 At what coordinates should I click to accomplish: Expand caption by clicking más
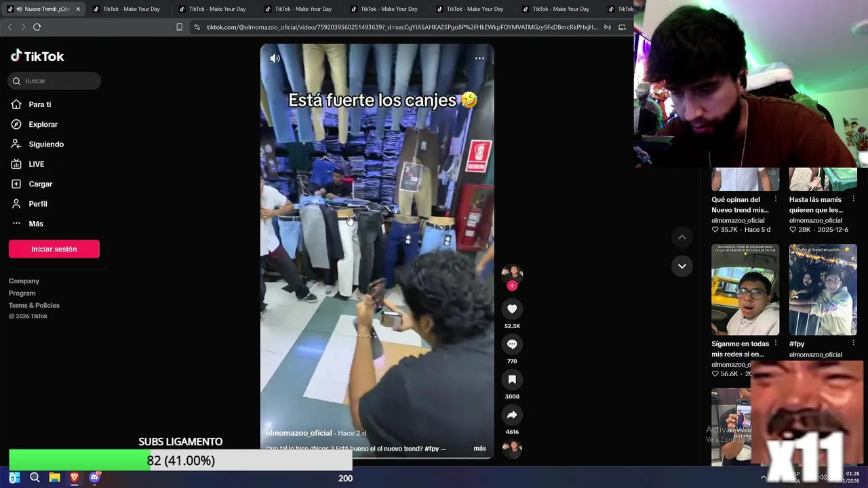479,449
